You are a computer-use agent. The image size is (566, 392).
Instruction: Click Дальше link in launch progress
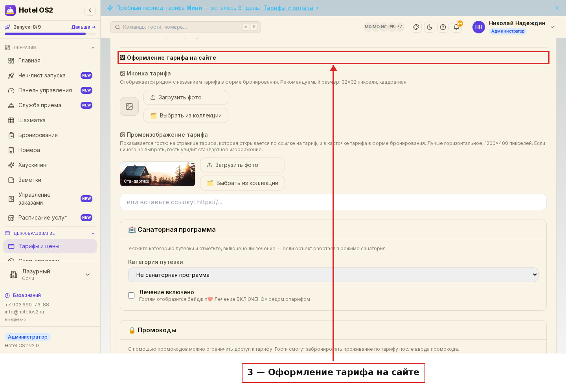click(x=83, y=27)
